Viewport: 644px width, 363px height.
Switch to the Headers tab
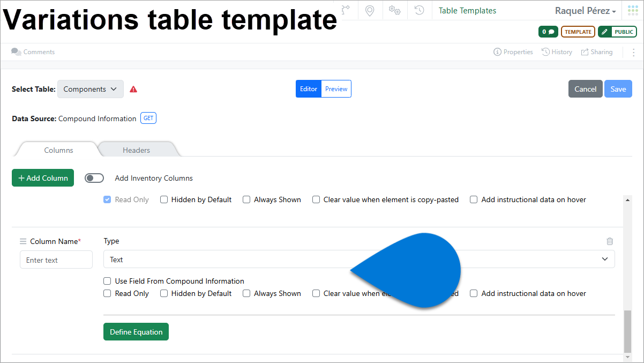click(x=137, y=150)
